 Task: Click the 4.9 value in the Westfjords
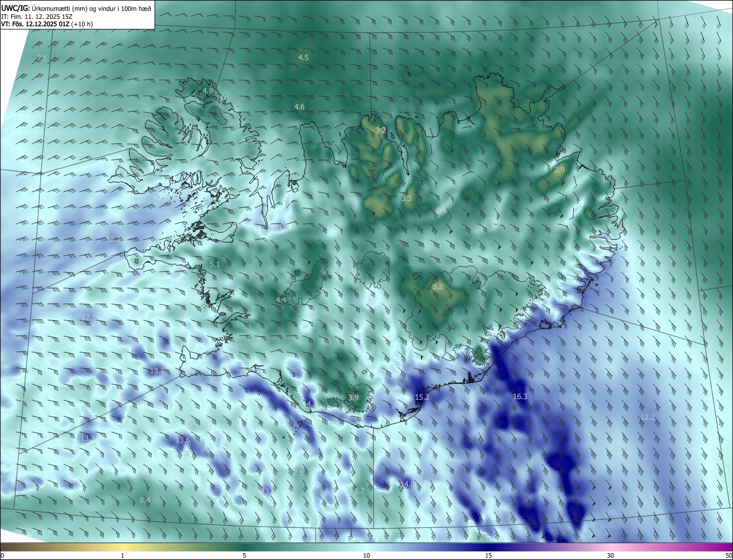(208, 91)
